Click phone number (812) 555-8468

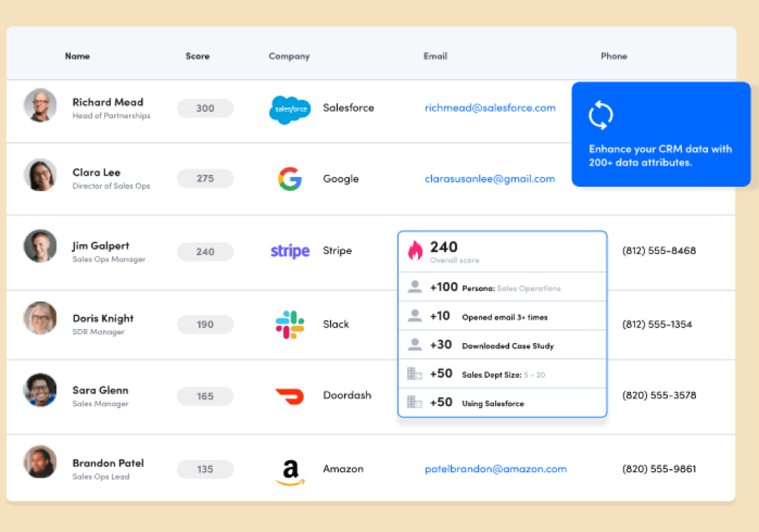[659, 250]
